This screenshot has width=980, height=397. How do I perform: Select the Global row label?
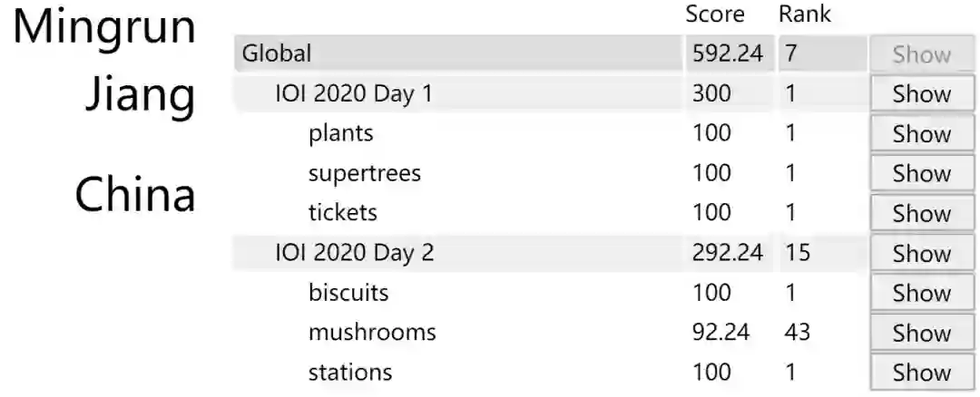[277, 53]
